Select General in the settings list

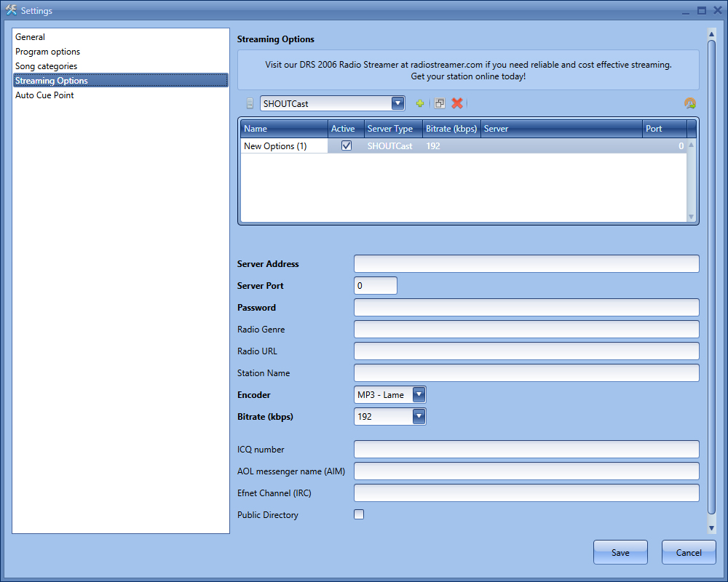pyautogui.click(x=31, y=37)
